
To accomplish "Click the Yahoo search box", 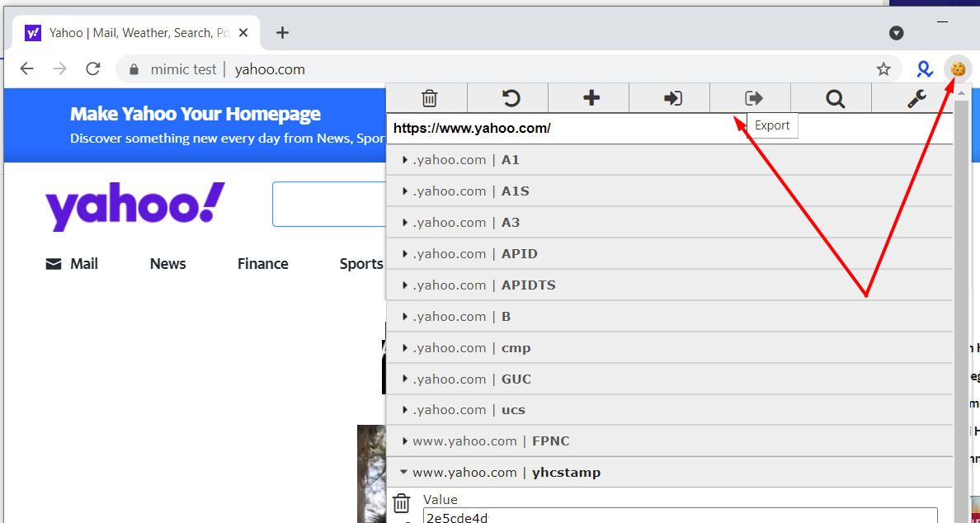I will [329, 205].
